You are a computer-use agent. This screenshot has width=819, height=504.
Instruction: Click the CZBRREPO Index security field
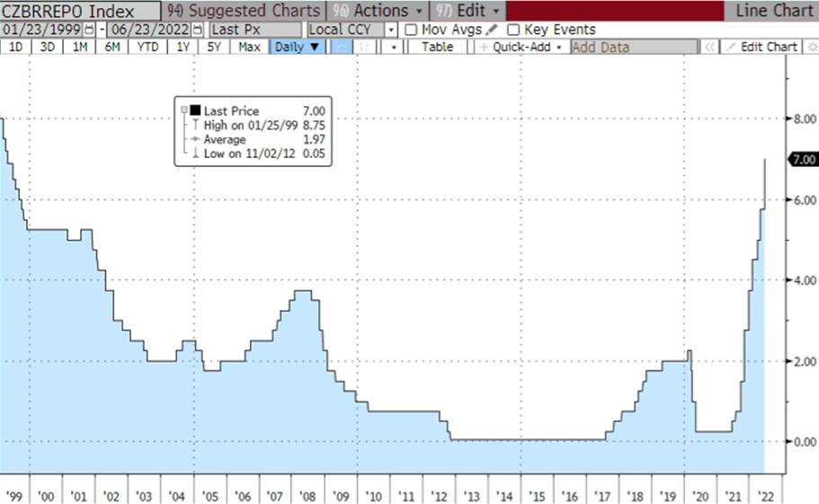pyautogui.click(x=80, y=11)
